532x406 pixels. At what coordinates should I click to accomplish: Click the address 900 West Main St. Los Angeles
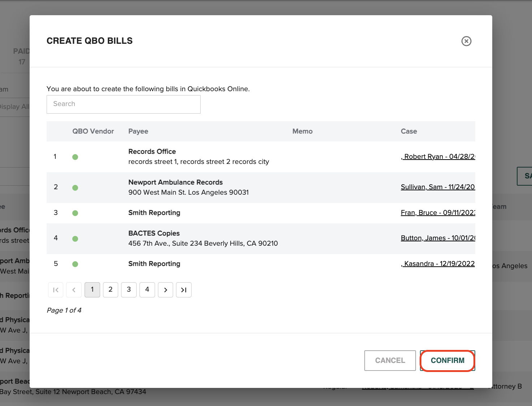click(188, 193)
